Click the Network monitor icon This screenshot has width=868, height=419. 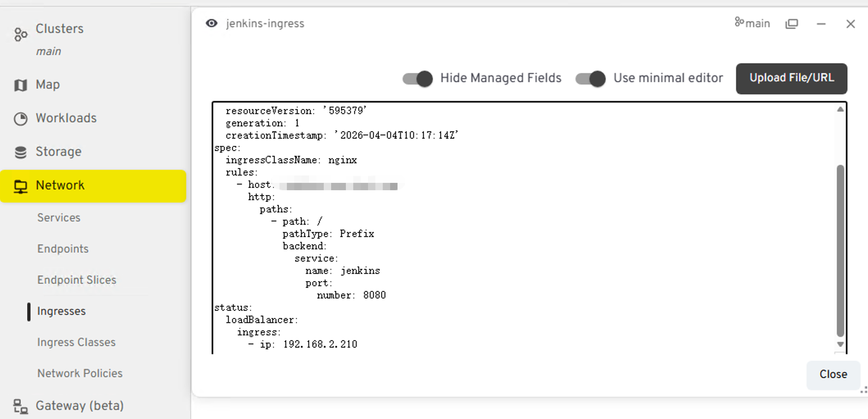tap(20, 186)
